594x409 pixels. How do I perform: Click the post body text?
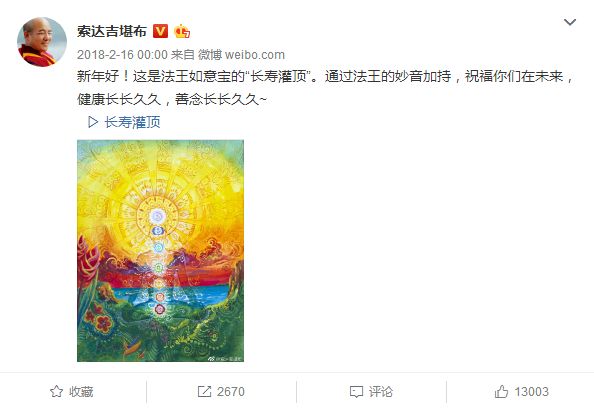coord(326,87)
